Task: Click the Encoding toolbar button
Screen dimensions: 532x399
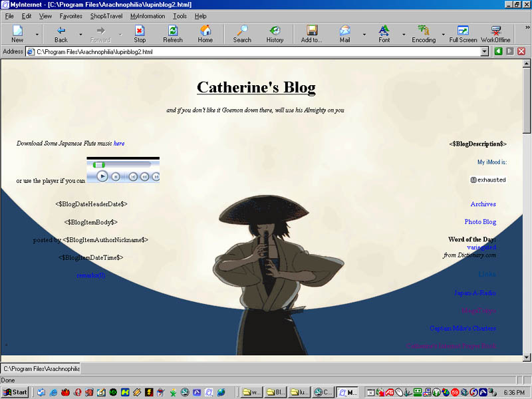Action: [424, 34]
